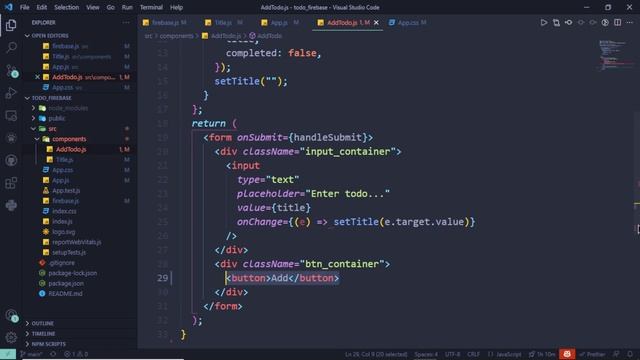
Task: Open the Remote Explorer view
Action: tap(11, 116)
